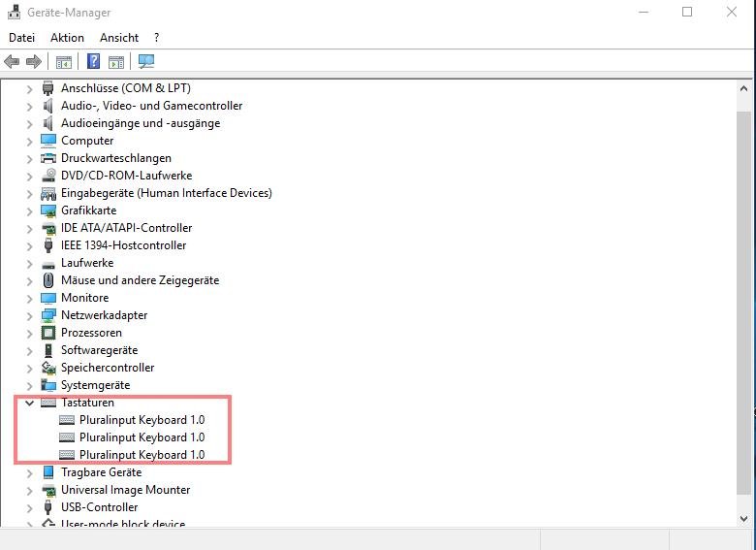Viewport: 756px width, 550px height.
Task: Expand Netzwerkadapter node chevron
Action: pos(29,316)
